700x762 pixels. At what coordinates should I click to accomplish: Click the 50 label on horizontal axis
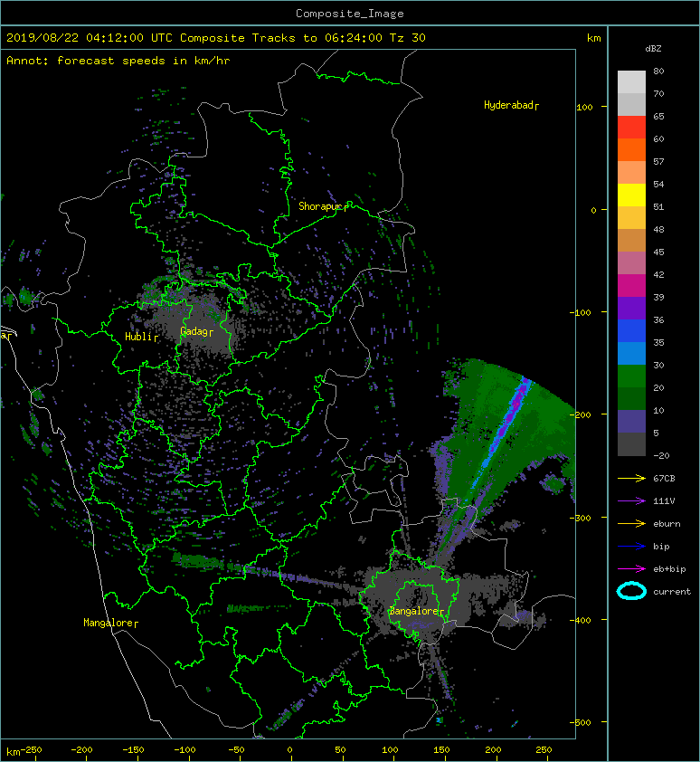tap(341, 750)
